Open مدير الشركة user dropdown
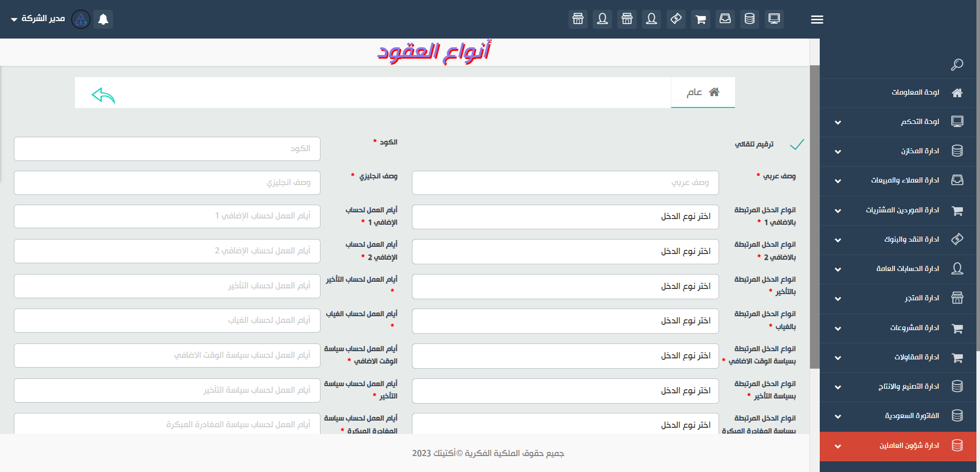Viewport: 980px width, 472px height. click(37, 19)
